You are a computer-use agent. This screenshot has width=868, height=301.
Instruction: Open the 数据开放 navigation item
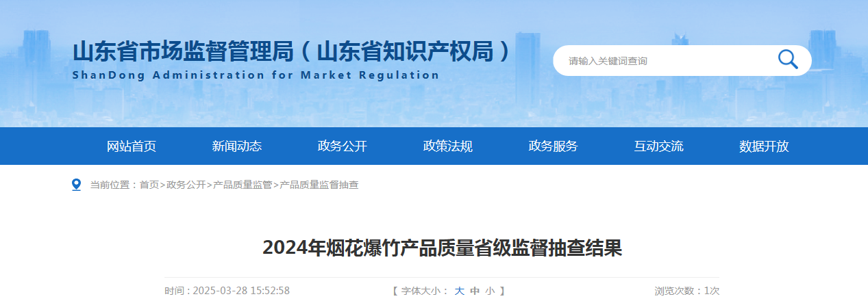765,146
